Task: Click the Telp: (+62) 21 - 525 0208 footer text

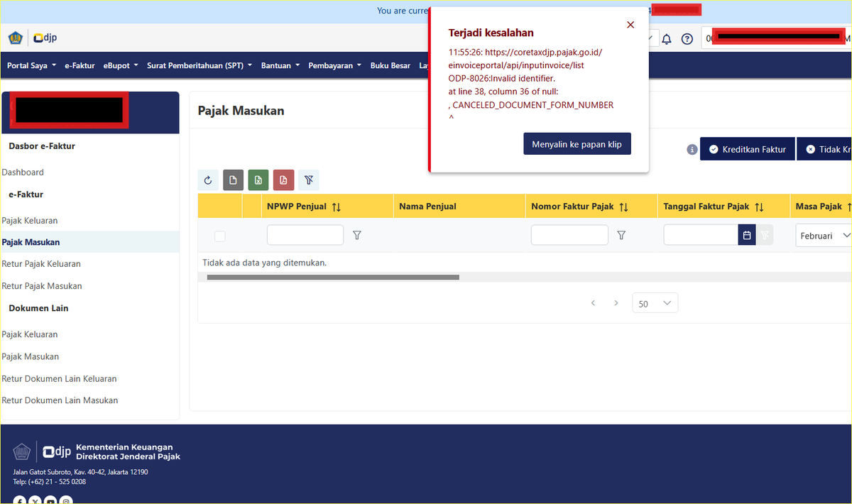Action: [x=49, y=482]
